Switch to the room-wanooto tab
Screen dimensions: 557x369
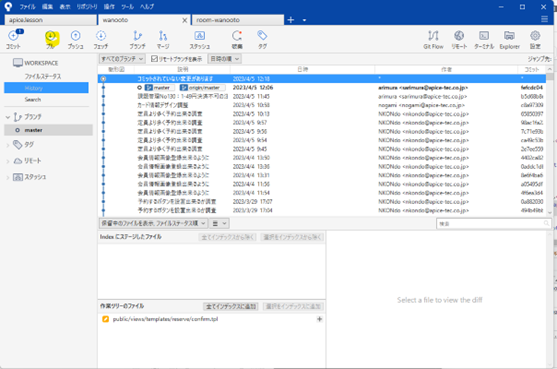click(238, 20)
